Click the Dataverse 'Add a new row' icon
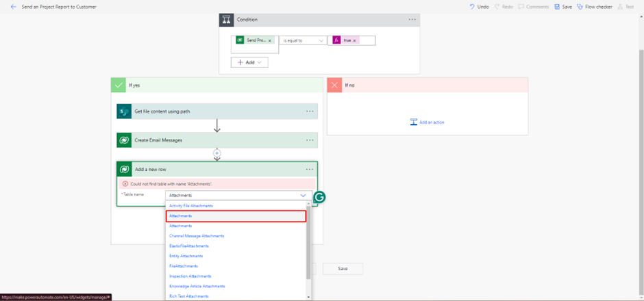 click(124, 170)
